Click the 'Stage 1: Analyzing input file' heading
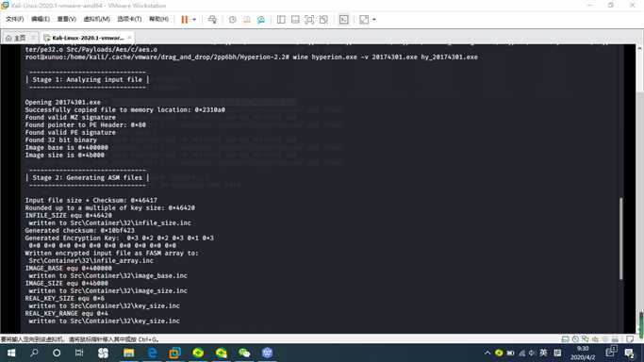Image resolution: width=644 pixels, height=362 pixels. pyautogui.click(x=87, y=79)
